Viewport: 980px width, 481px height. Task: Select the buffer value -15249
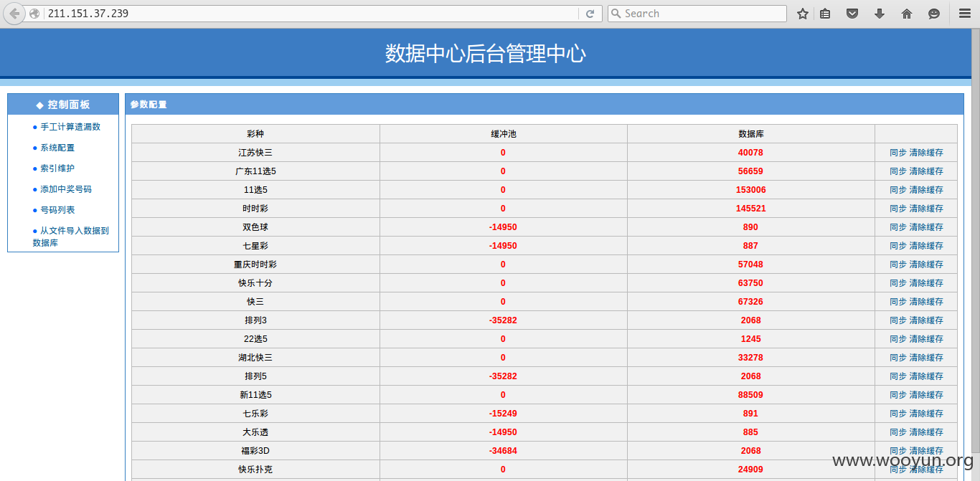tap(503, 414)
